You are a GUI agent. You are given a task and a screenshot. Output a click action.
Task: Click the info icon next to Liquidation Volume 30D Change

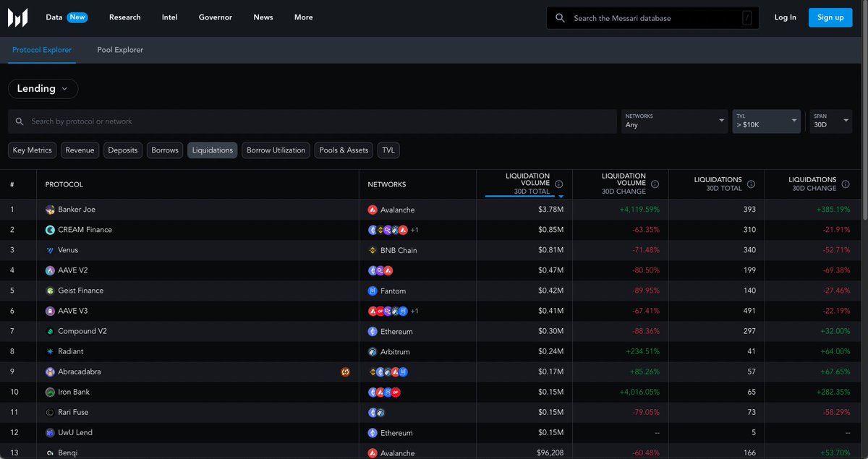pyautogui.click(x=655, y=184)
